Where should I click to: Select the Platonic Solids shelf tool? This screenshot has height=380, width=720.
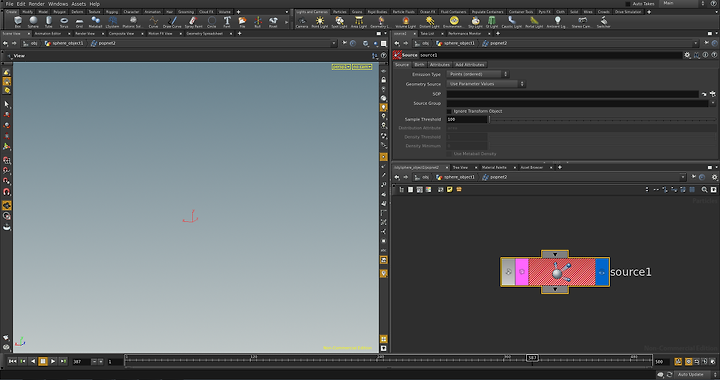(132, 22)
